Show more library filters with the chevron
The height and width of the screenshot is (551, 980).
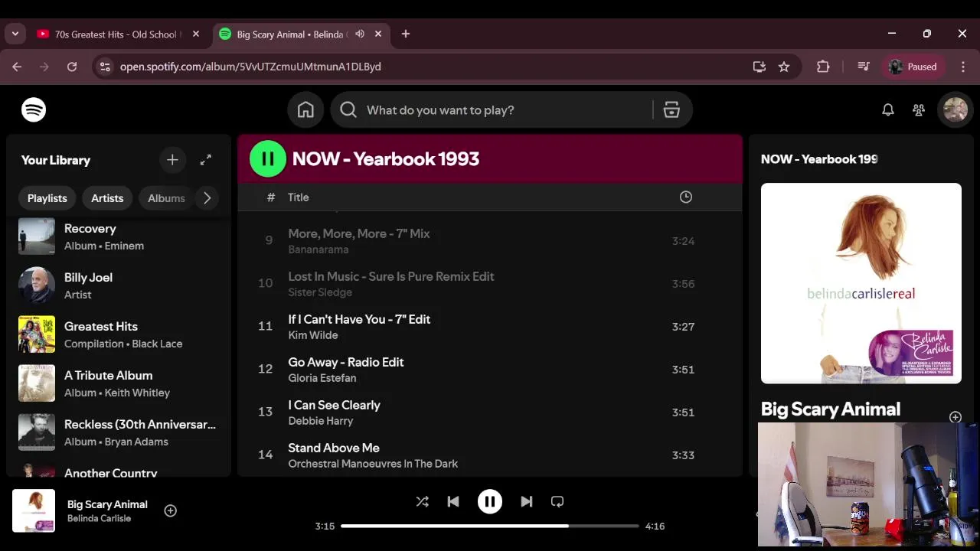coord(207,198)
